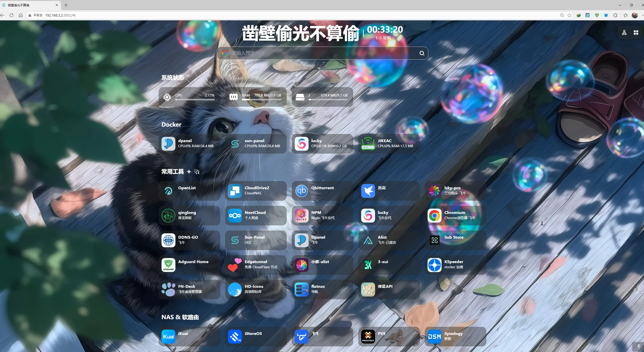Open the OpenList app icon
The width and height of the screenshot is (644, 352).
[x=168, y=191]
